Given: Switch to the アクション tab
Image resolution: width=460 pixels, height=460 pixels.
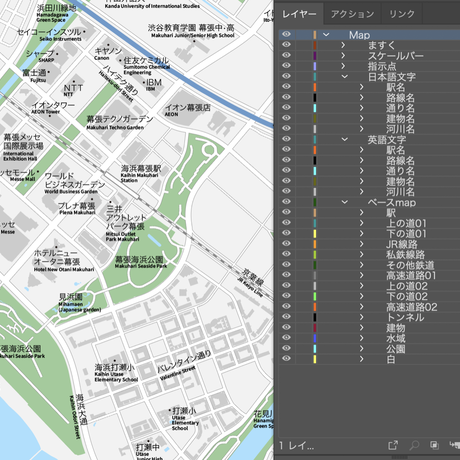Looking at the screenshot, I should (x=352, y=14).
